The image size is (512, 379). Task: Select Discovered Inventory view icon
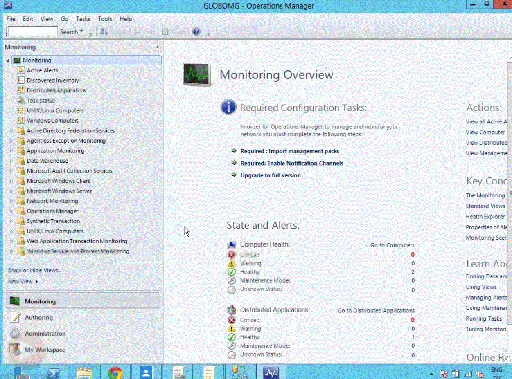click(21, 80)
